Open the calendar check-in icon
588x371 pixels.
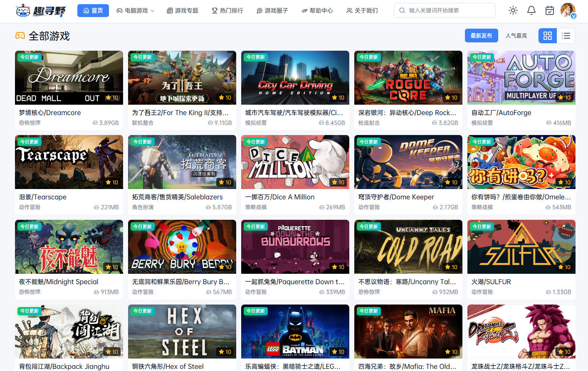pos(550,10)
